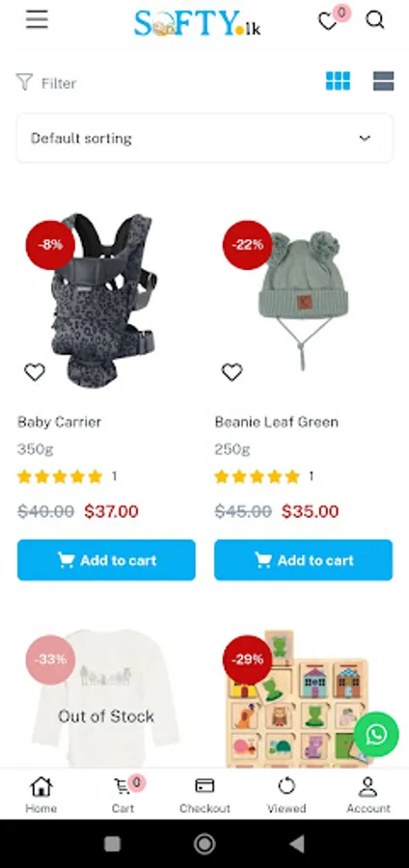Open WhatsApp chat floating button
Image resolution: width=409 pixels, height=868 pixels.
point(376,735)
